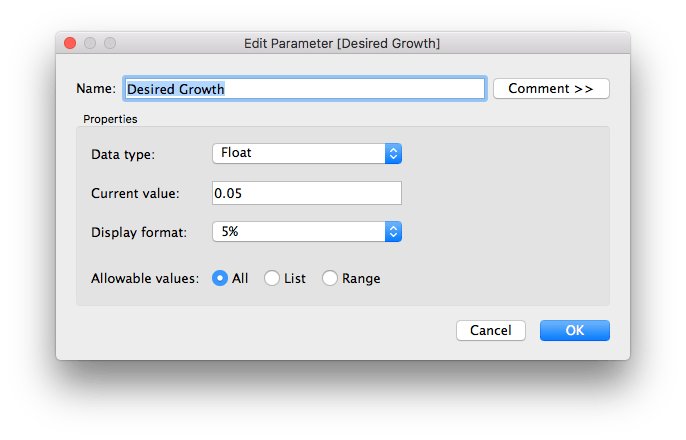Viewport: 686px width, 440px height.
Task: Click the Properties group label
Action: point(110,119)
